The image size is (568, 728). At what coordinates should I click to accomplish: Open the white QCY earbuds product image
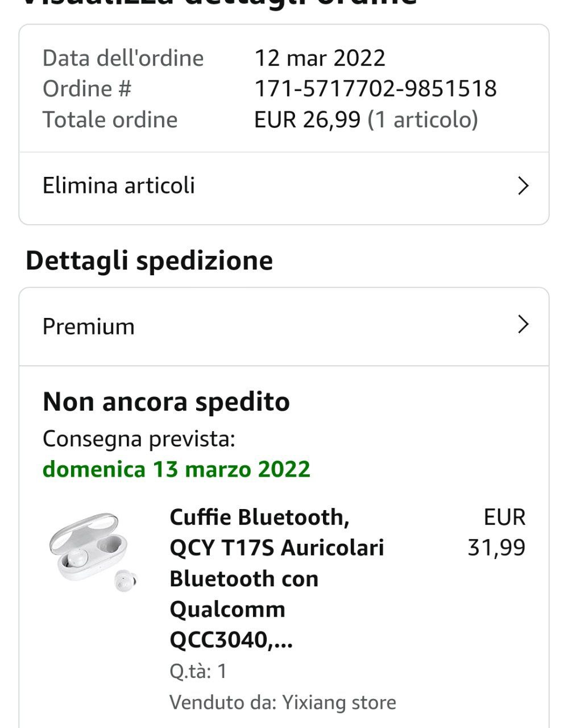pos(94,552)
